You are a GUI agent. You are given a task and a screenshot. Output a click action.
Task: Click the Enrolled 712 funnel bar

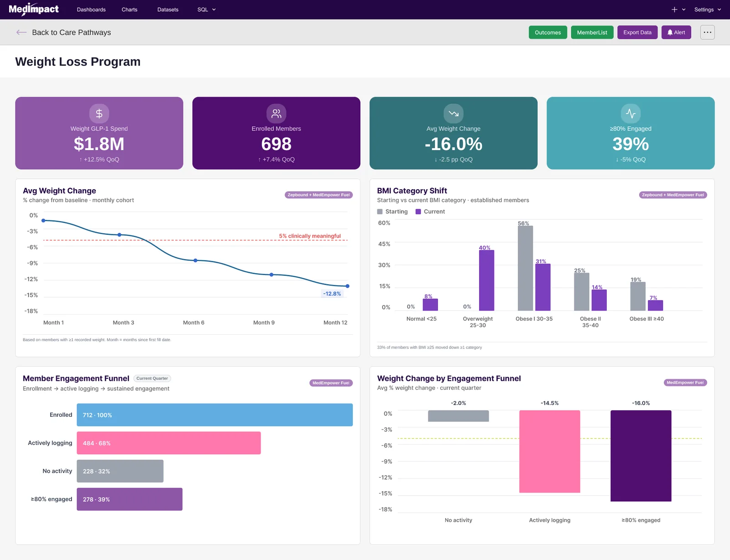[214, 415]
